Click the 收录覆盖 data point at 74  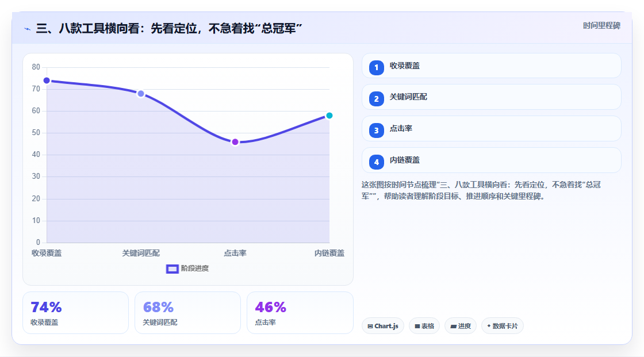(47, 80)
